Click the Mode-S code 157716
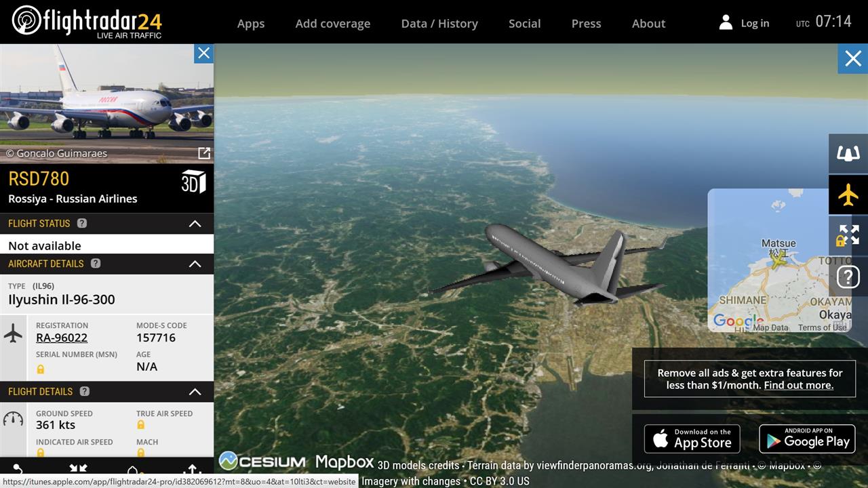 pos(156,338)
